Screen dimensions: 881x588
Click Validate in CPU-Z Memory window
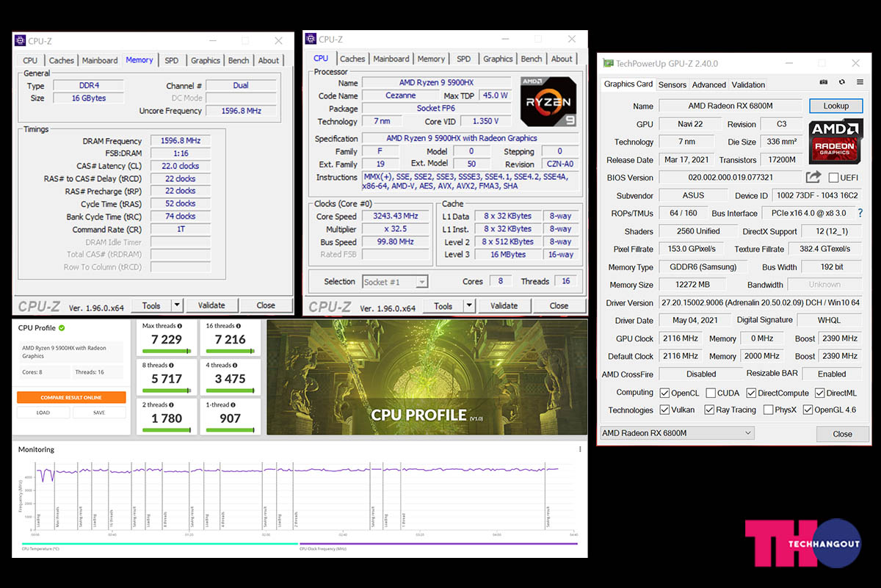pyautogui.click(x=211, y=305)
